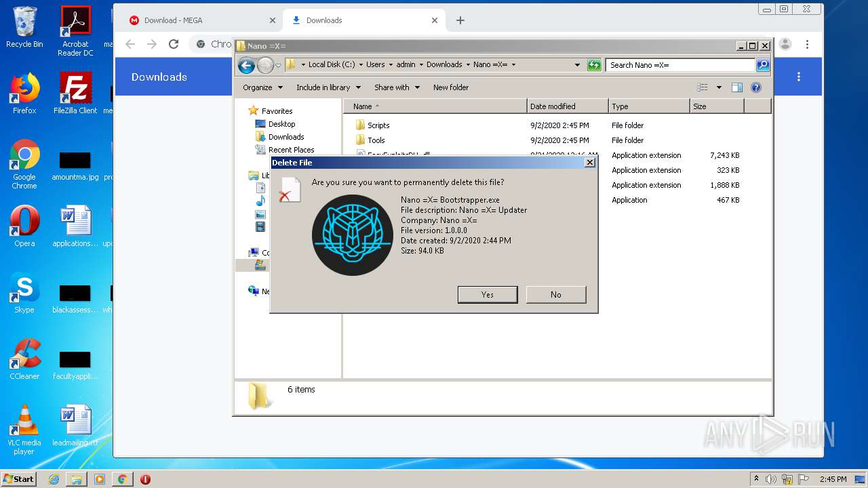This screenshot has height=488, width=868.
Task: Open Chrome profile avatar icon
Action: pyautogui.click(x=785, y=44)
